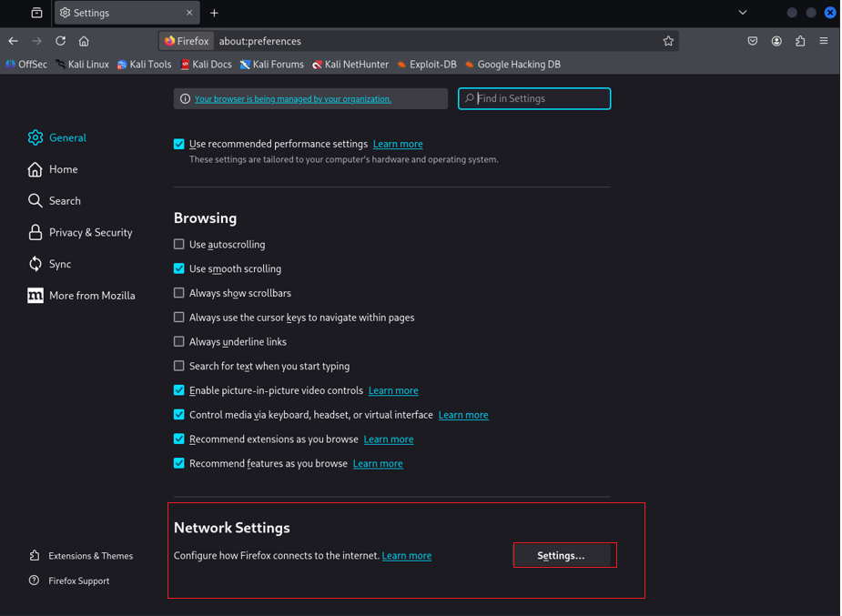Open the Privacy & Security category
This screenshot has width=842, height=616.
[80, 232]
